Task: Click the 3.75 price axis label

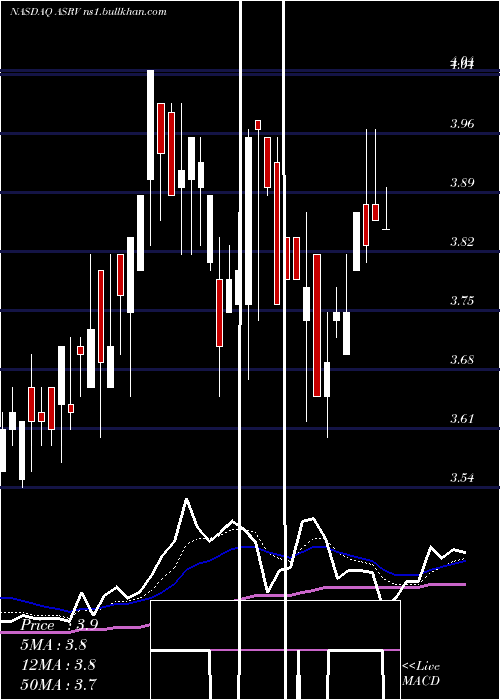Action: coord(462,300)
